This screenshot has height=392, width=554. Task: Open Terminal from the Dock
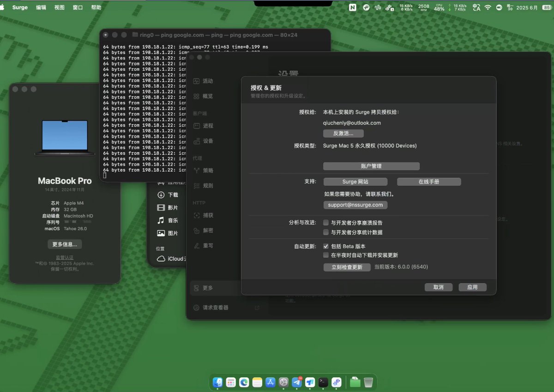pyautogui.click(x=324, y=382)
